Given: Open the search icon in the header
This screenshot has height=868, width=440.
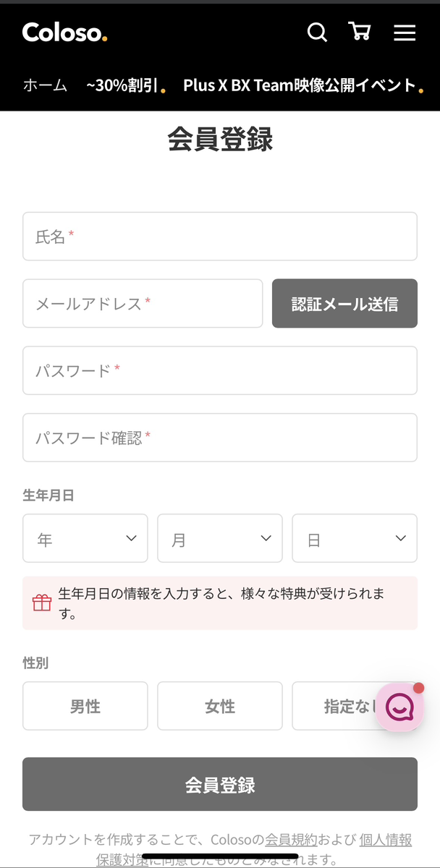Looking at the screenshot, I should point(317,33).
